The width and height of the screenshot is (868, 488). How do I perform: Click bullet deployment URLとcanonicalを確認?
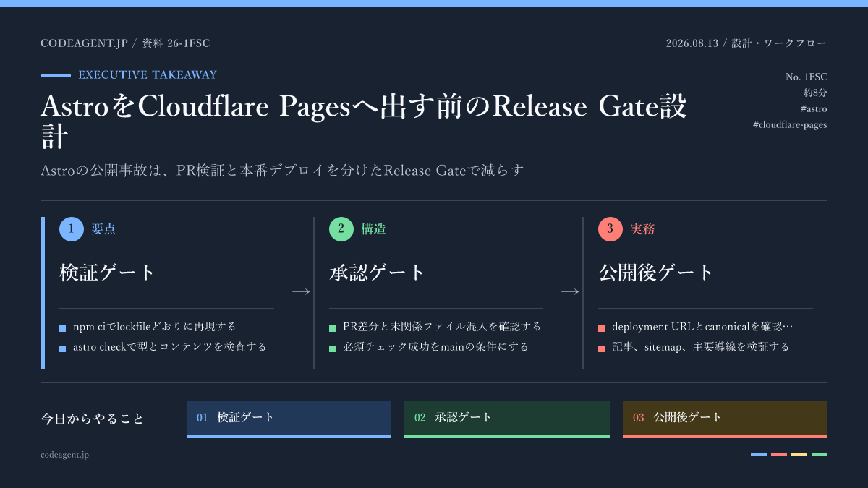703,327
